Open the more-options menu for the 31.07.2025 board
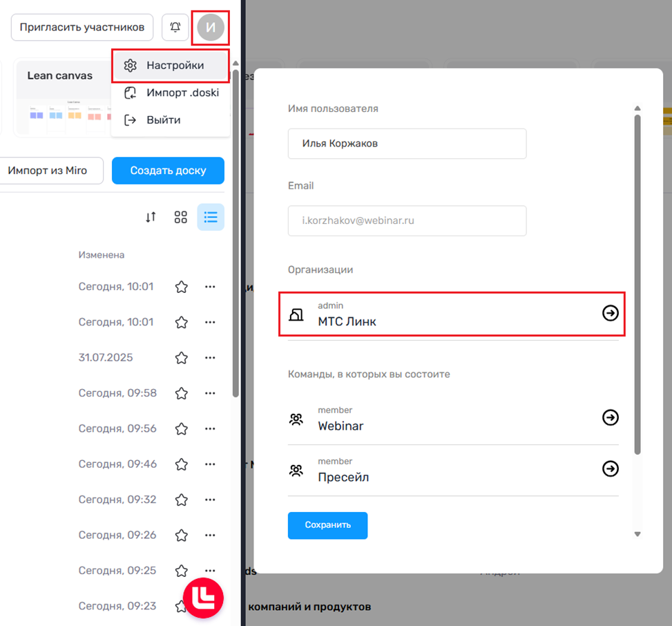Screen dimensions: 672x626 click(x=210, y=358)
